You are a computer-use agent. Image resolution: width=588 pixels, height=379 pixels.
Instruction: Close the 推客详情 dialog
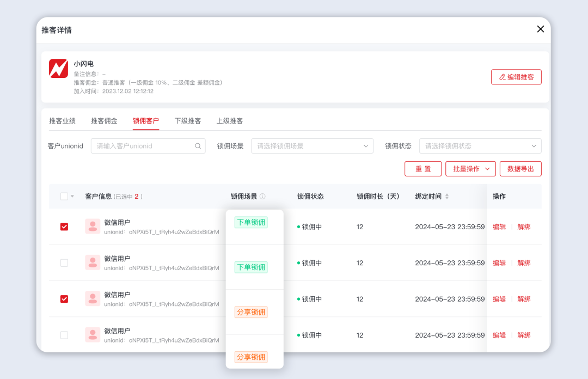(x=540, y=29)
